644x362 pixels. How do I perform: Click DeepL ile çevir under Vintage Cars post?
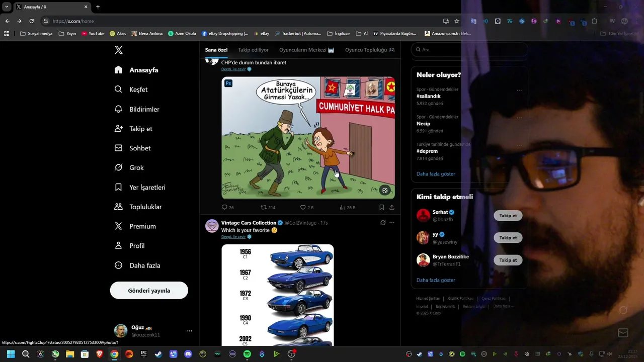click(233, 237)
